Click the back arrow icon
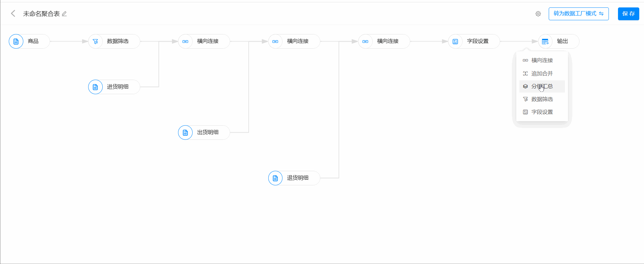This screenshot has width=644, height=264. click(13, 14)
